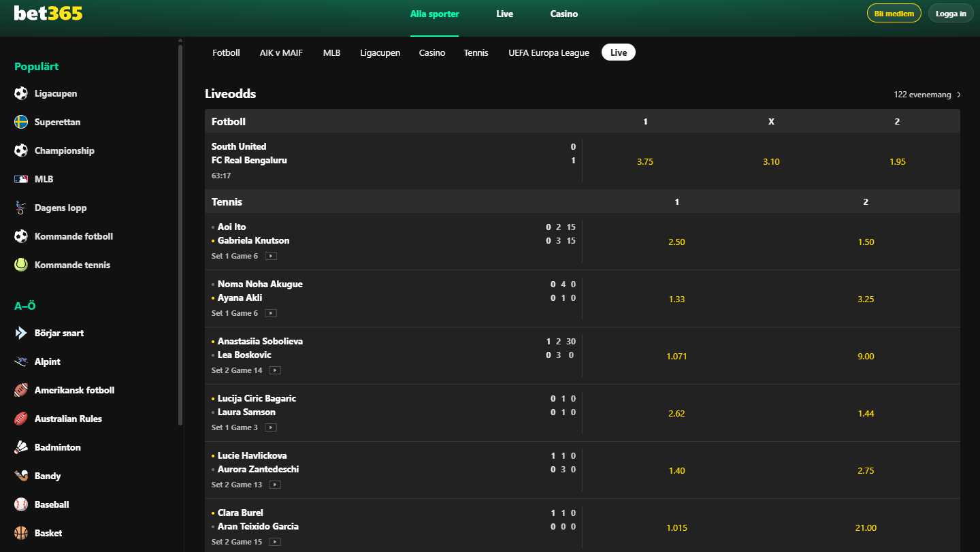Click the Australian Rules ball icon

[x=21, y=419]
